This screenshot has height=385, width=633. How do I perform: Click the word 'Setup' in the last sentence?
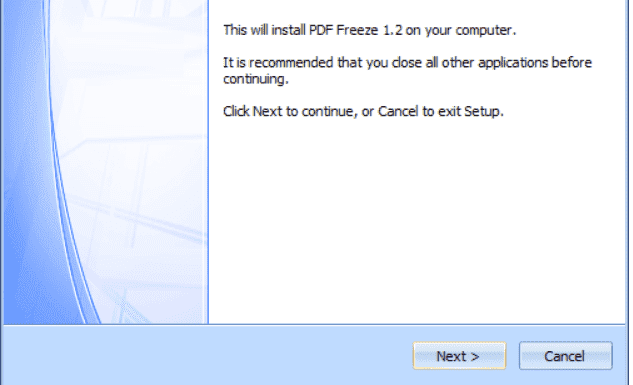click(x=481, y=111)
